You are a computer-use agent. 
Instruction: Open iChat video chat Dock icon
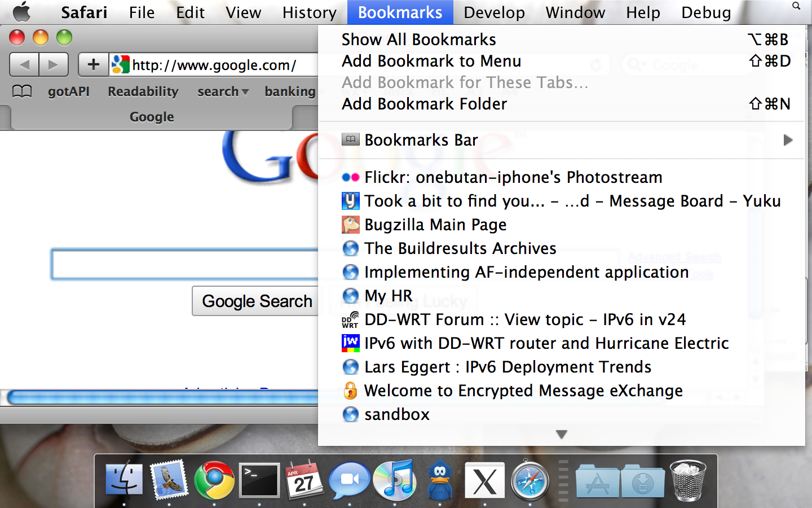tap(350, 480)
